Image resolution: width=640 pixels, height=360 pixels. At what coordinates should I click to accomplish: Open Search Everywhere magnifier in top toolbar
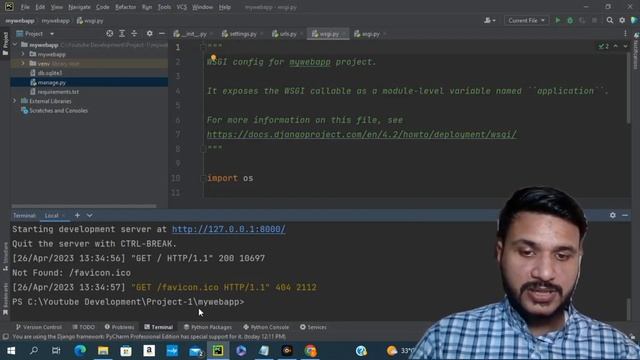(610, 20)
